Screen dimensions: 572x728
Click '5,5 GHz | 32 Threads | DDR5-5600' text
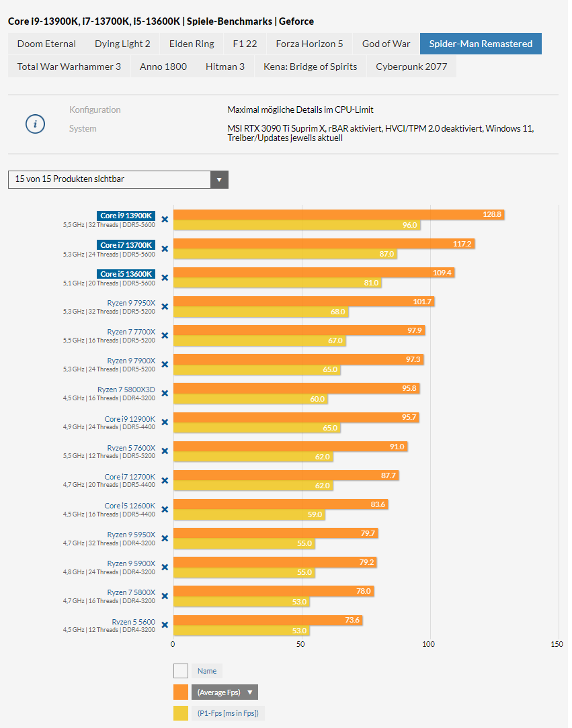pyautogui.click(x=109, y=225)
